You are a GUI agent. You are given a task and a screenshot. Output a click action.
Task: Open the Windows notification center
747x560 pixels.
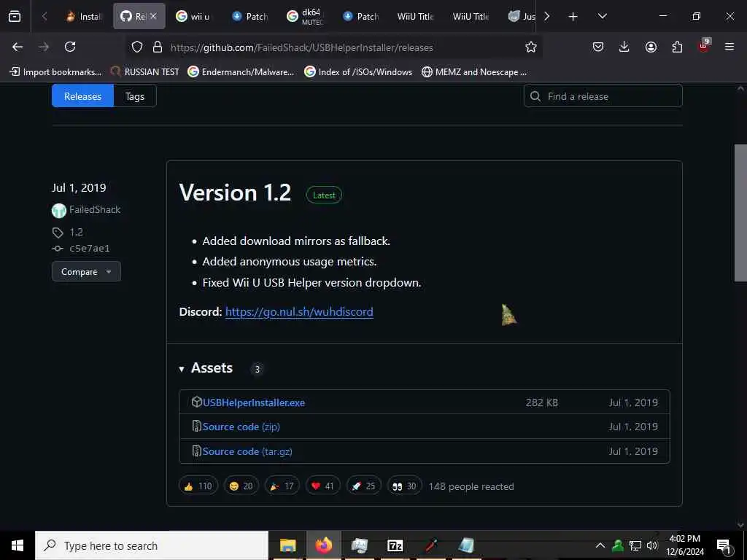click(724, 545)
